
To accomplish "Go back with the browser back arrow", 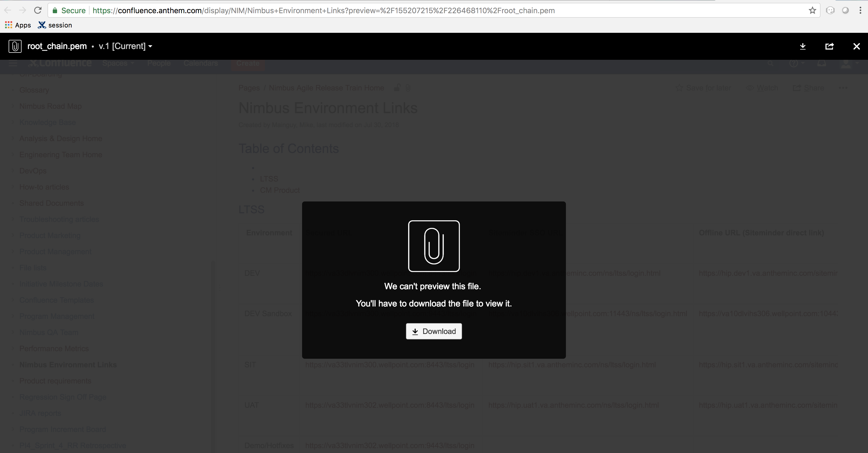I will pos(8,11).
